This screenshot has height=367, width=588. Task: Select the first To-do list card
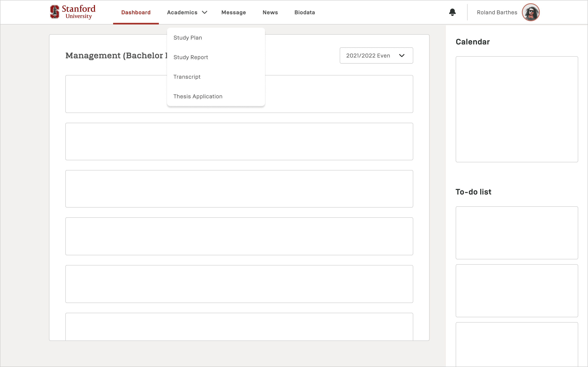(517, 232)
